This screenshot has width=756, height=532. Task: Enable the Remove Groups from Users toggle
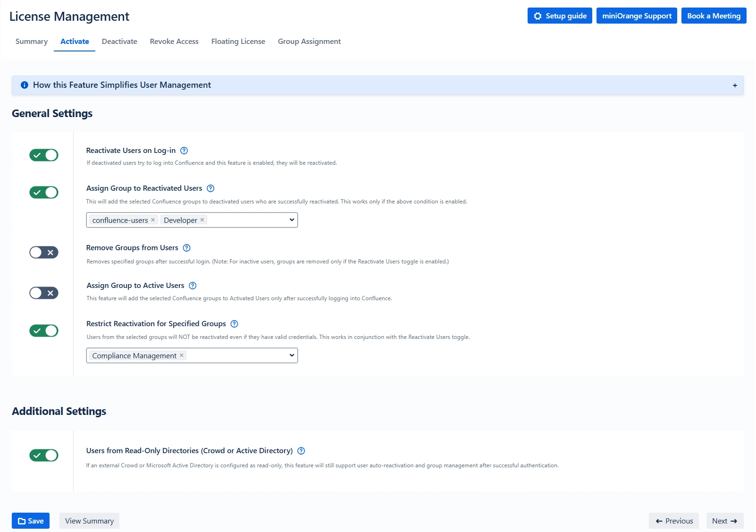tap(44, 253)
